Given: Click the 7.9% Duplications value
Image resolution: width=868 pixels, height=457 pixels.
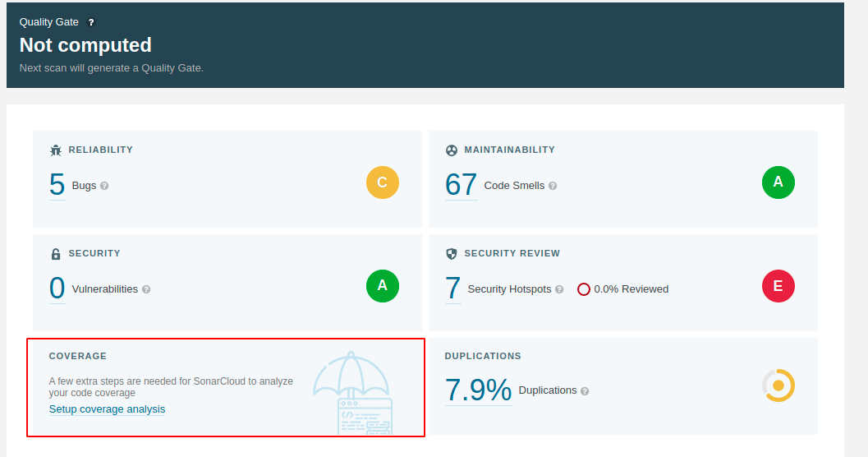Looking at the screenshot, I should [478, 390].
